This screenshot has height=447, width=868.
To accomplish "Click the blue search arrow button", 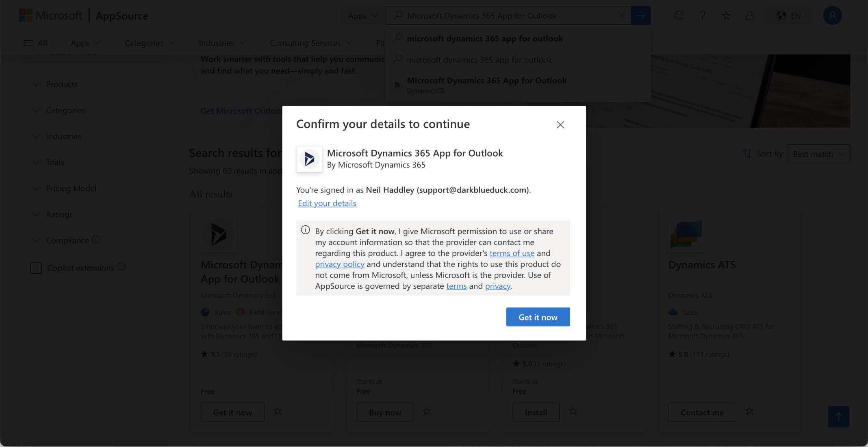I will point(640,15).
